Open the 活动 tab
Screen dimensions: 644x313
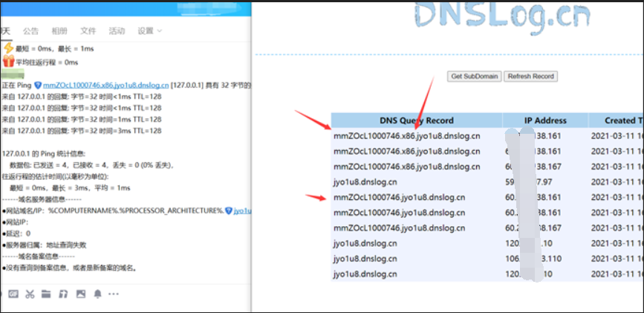(117, 31)
